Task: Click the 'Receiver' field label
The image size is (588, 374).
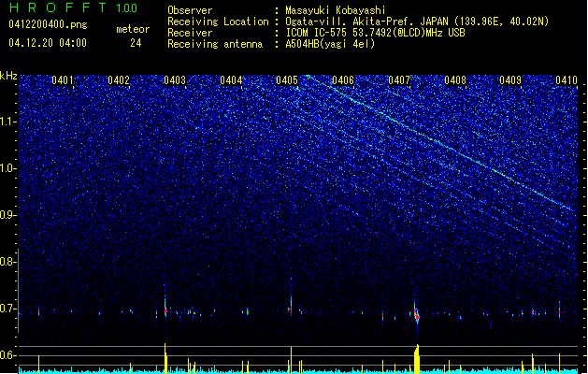Action: pos(190,33)
